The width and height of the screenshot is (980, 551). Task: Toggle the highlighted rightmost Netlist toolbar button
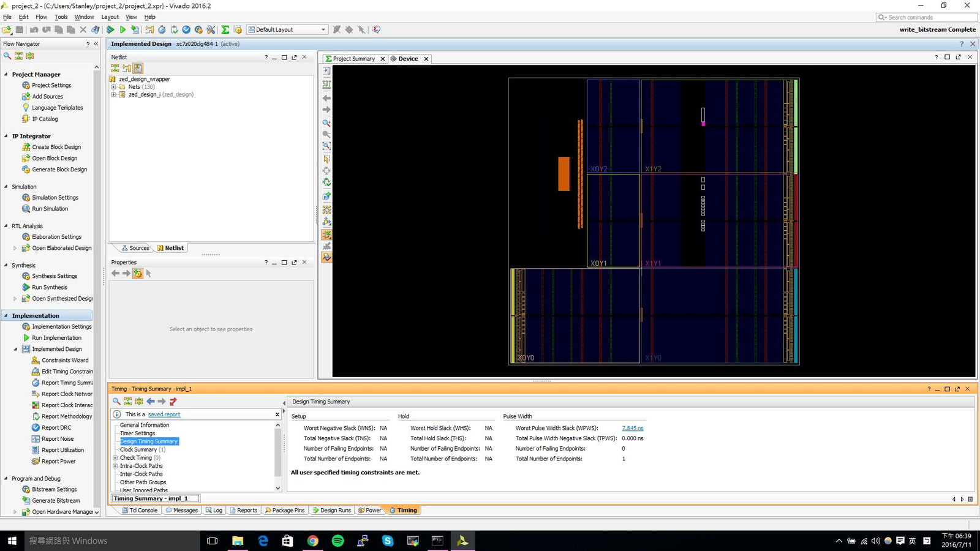(138, 69)
